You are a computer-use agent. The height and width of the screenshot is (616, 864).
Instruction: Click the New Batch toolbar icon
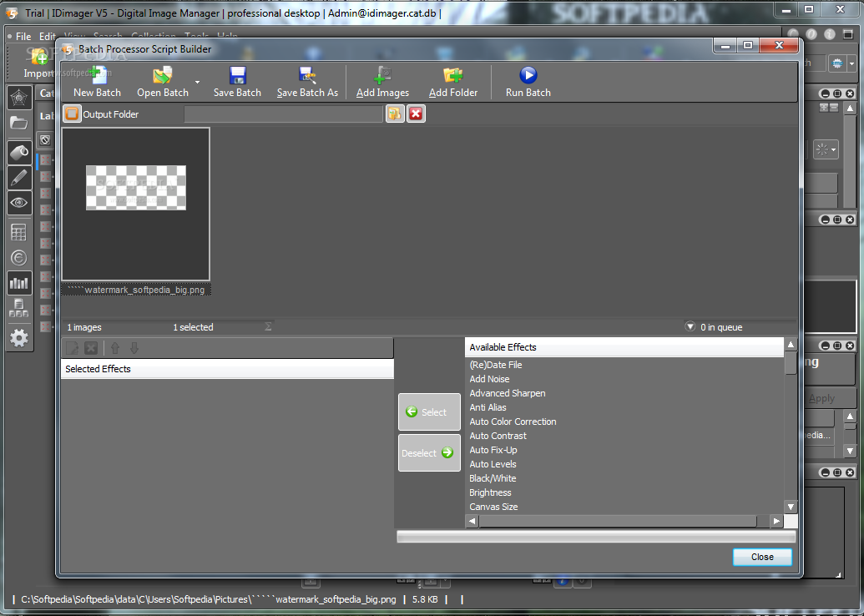pyautogui.click(x=97, y=82)
